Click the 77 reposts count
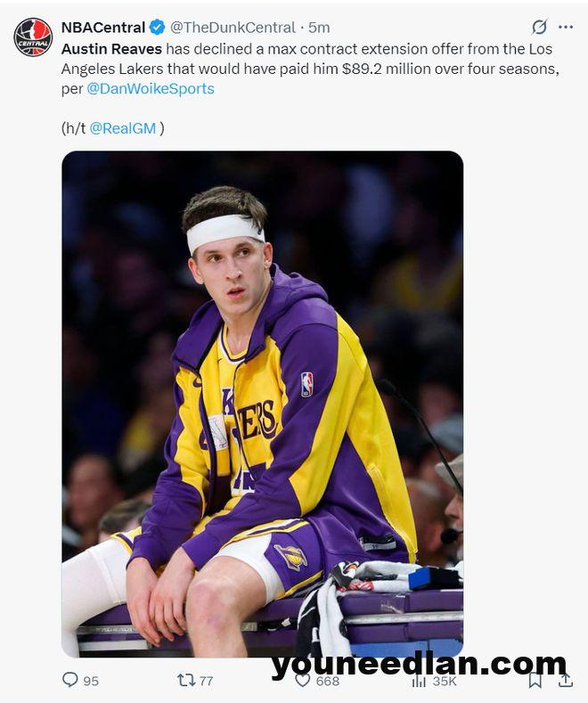Screen dimensions: 588x703 click(x=206, y=681)
